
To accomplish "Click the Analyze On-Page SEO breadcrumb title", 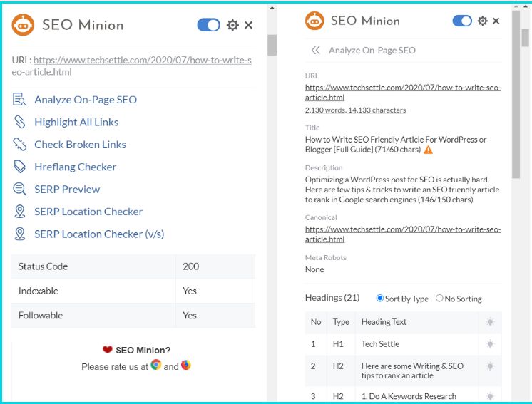I will 372,50.
